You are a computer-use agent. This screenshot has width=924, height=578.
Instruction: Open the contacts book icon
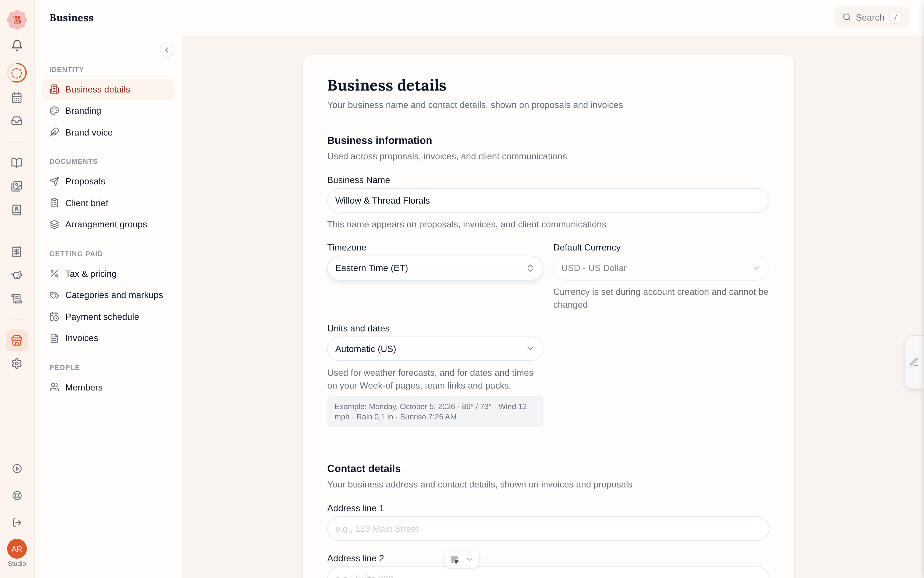click(17, 210)
